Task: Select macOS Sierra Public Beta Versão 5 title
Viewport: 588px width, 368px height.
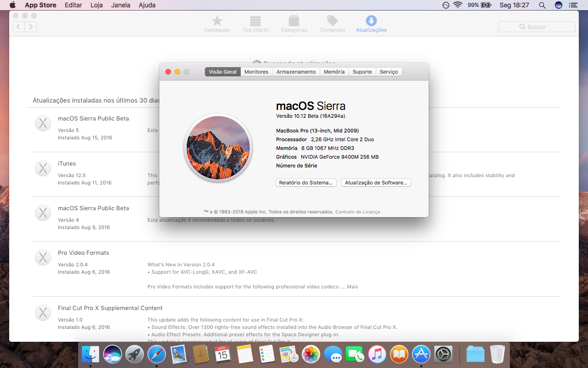Action: pyautogui.click(x=93, y=119)
